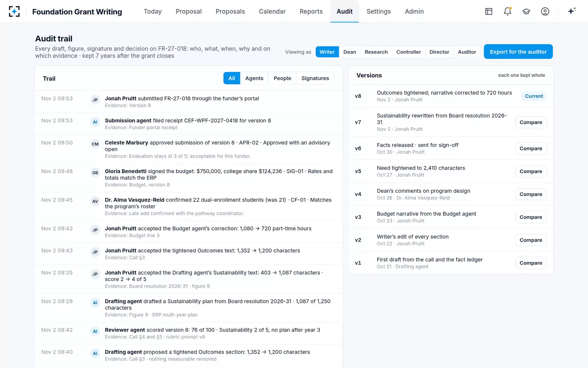This screenshot has width=588, height=368.
Task: Click GB avatar for Gloria Benedetti
Action: click(x=95, y=173)
